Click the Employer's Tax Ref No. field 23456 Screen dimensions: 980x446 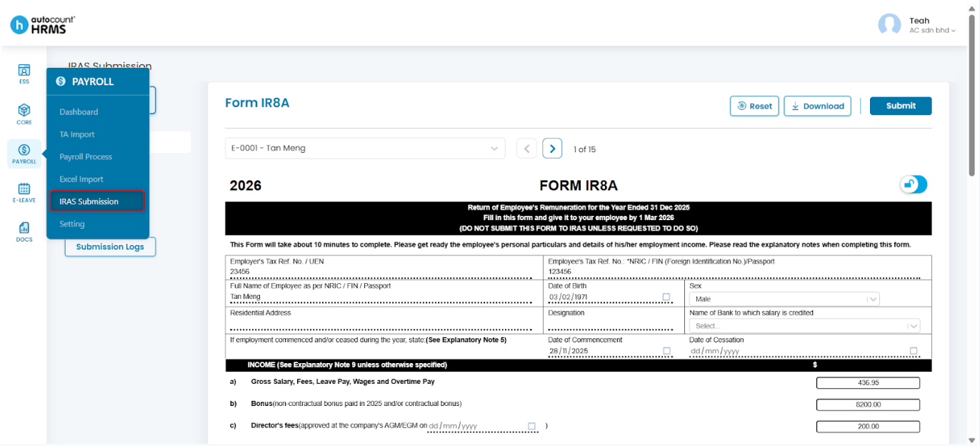point(381,272)
